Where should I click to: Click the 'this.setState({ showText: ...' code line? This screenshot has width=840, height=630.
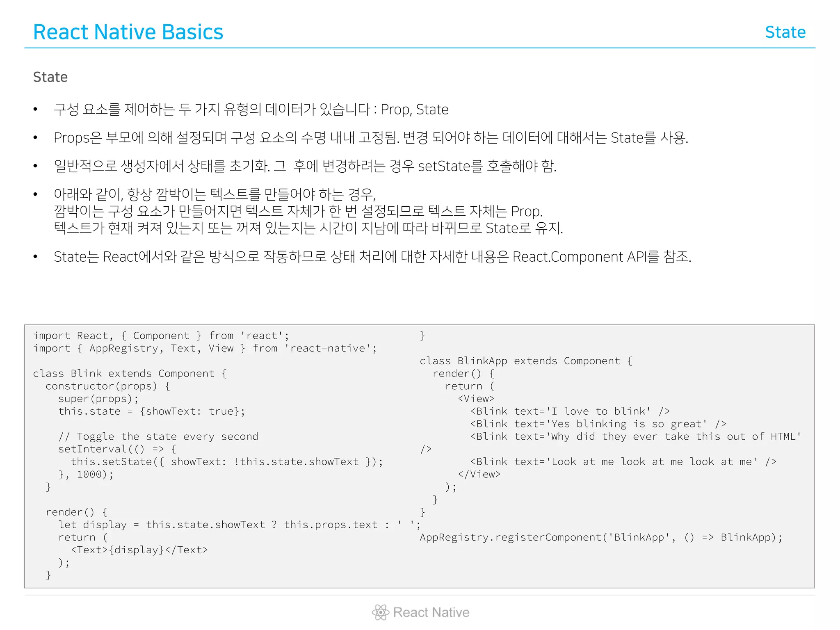coord(227,462)
